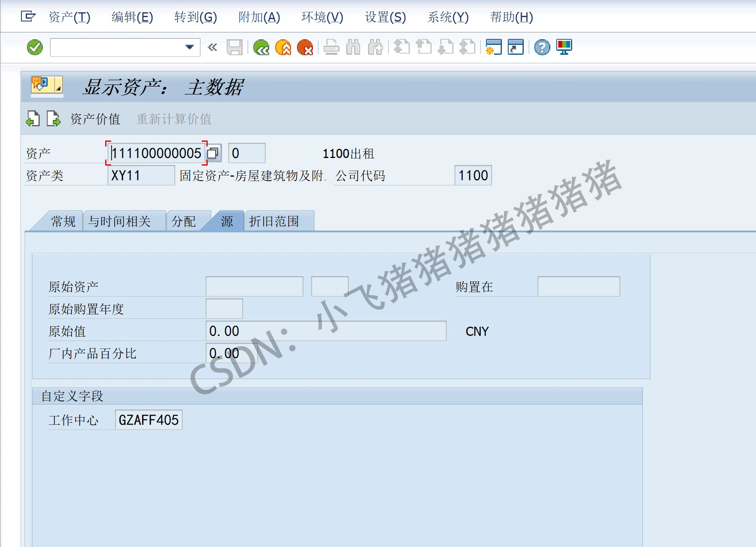756x547 pixels.
Task: Open the Help question-mark icon
Action: [x=542, y=47]
